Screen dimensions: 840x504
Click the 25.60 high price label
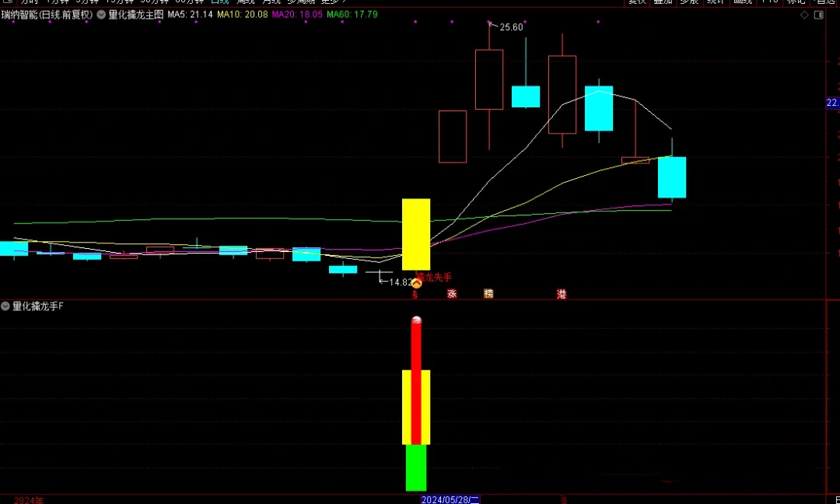510,27
